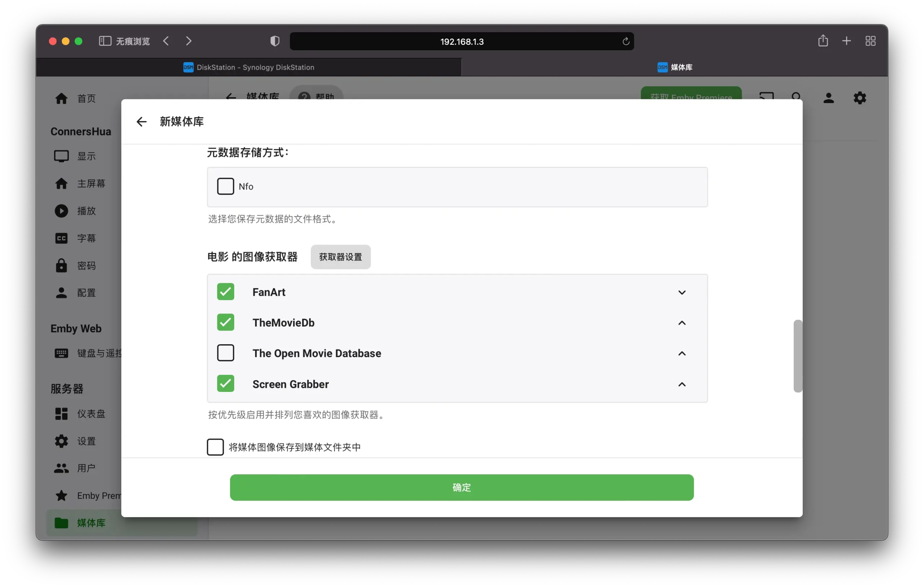Select 媒体库 library in the sidebar

click(122, 523)
